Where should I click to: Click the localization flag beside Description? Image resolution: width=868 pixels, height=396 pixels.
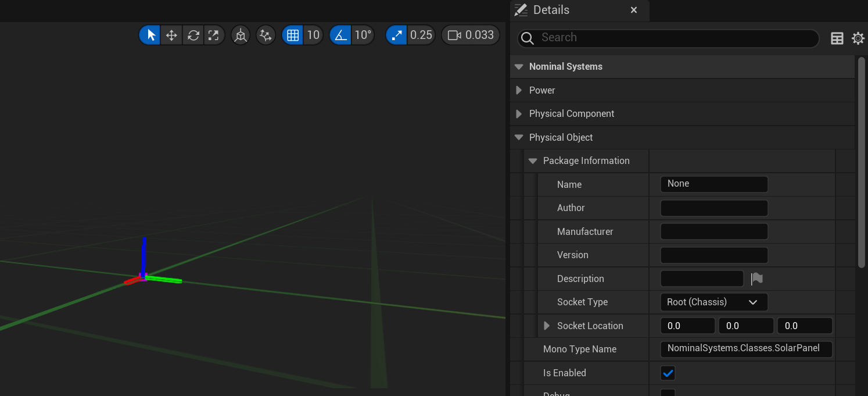click(756, 279)
